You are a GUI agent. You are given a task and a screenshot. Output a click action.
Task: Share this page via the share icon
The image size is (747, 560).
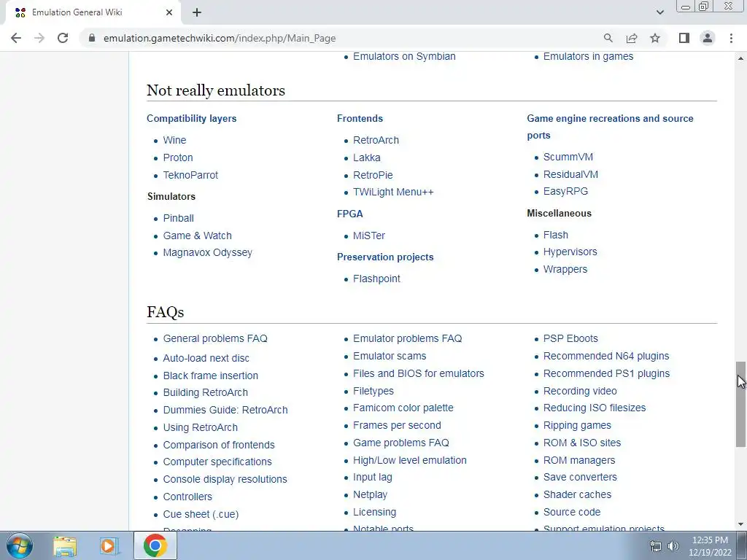click(632, 38)
